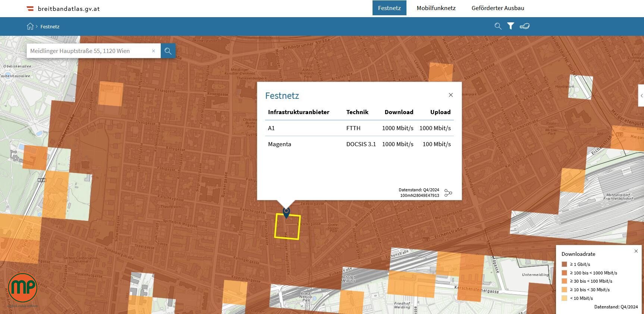Go to home via house icon
This screenshot has height=314, width=644.
(x=30, y=26)
